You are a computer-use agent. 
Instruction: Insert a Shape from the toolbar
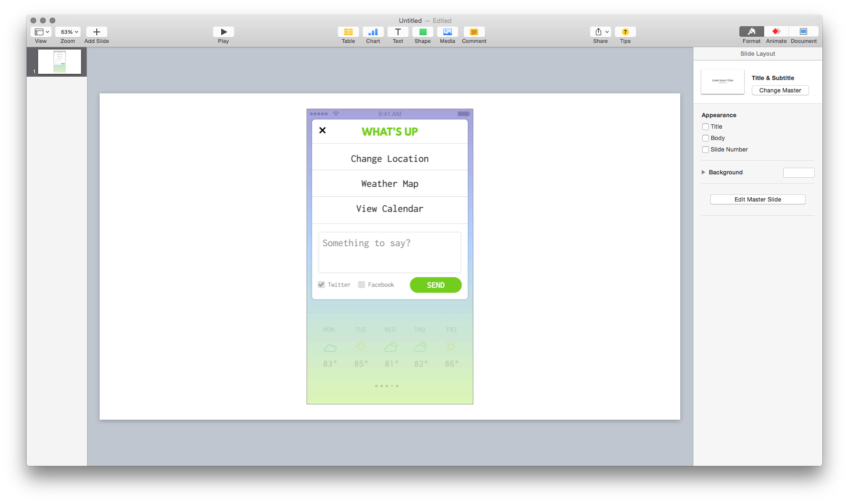pos(422,32)
